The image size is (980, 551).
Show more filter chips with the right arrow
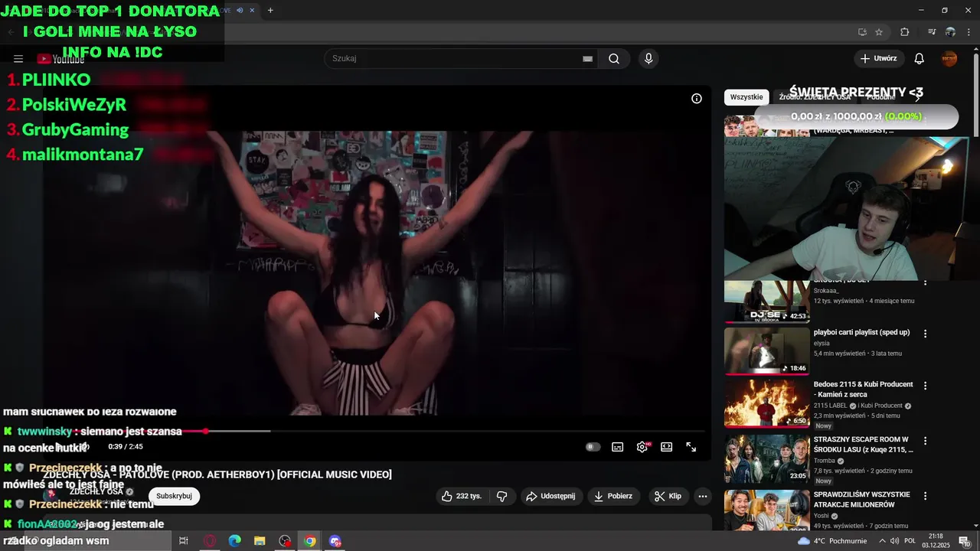[918, 97]
